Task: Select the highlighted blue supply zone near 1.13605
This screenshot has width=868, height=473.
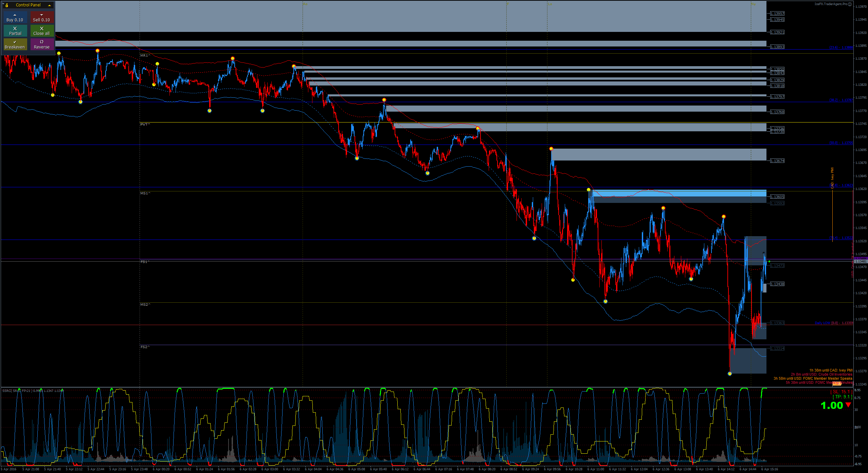Action: pos(679,193)
